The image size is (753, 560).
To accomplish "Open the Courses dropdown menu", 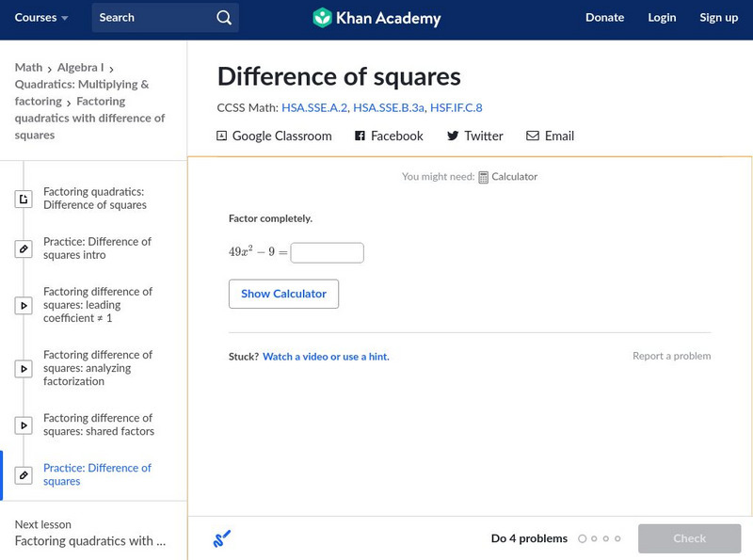I will [x=41, y=18].
